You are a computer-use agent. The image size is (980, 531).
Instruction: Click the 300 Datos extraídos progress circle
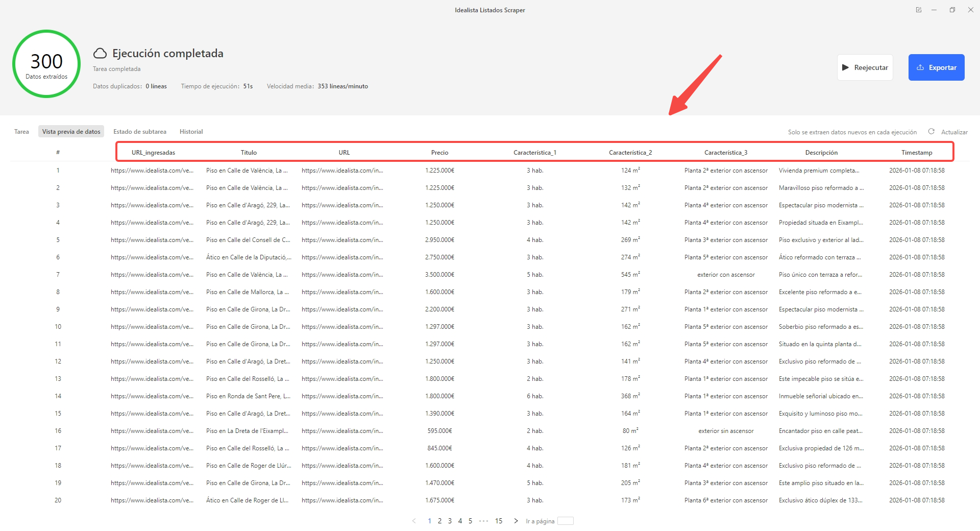tap(46, 64)
